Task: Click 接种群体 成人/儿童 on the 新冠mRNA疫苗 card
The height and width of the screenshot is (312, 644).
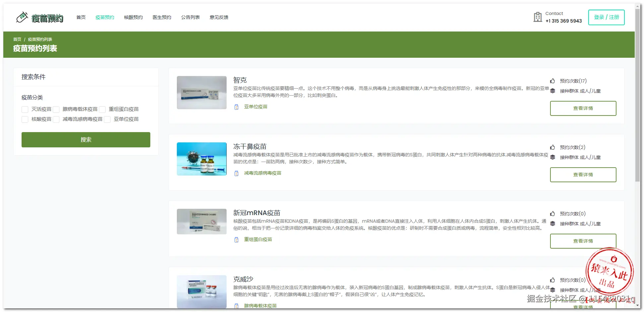Action: click(x=580, y=224)
